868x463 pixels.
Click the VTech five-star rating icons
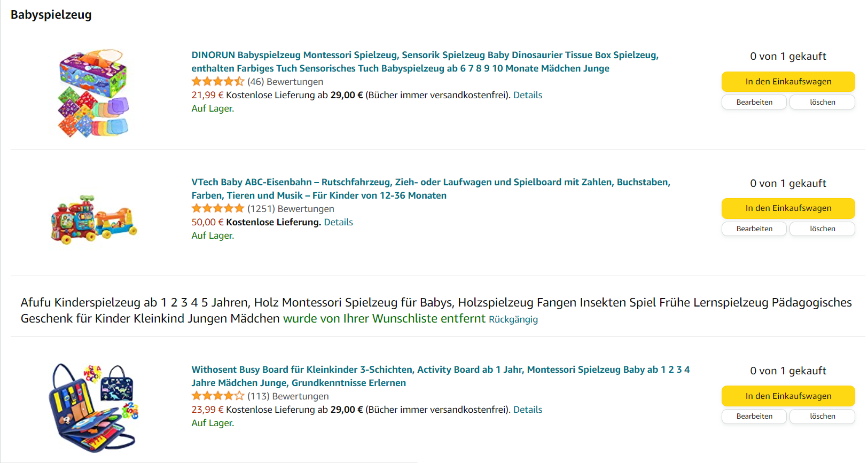tap(218, 209)
